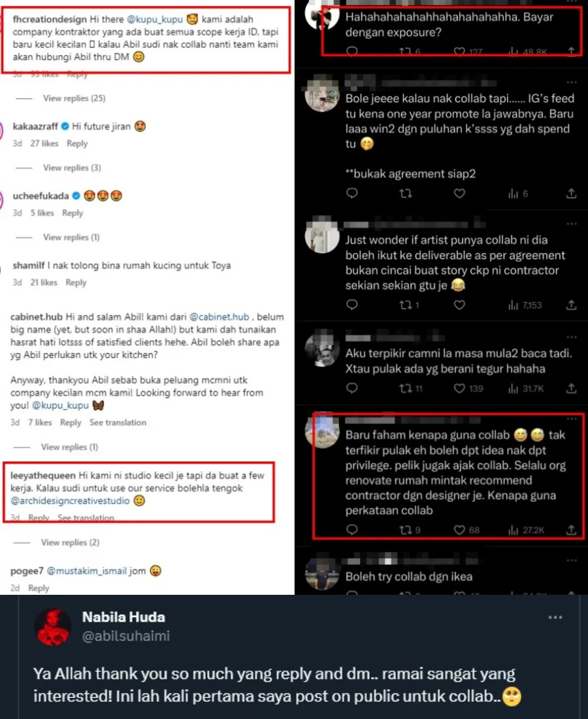Like the "Bole jeeee kalau nak collab" tweet
Screen dimensions: 588x719
point(459,193)
